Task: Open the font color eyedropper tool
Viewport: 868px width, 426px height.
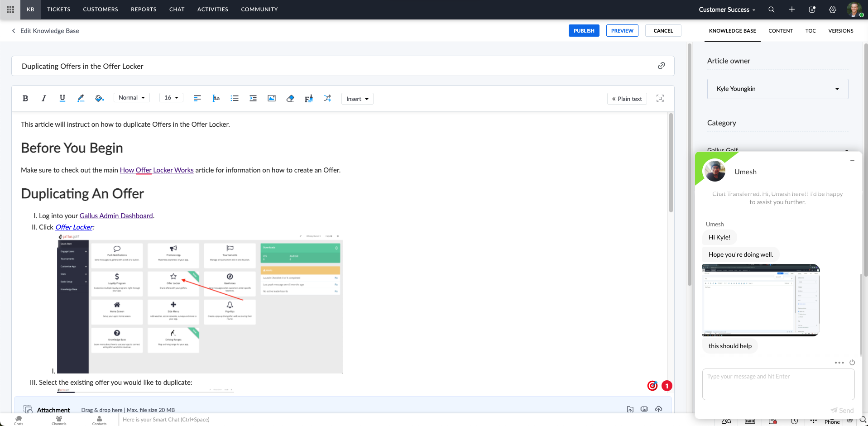Action: (x=81, y=98)
